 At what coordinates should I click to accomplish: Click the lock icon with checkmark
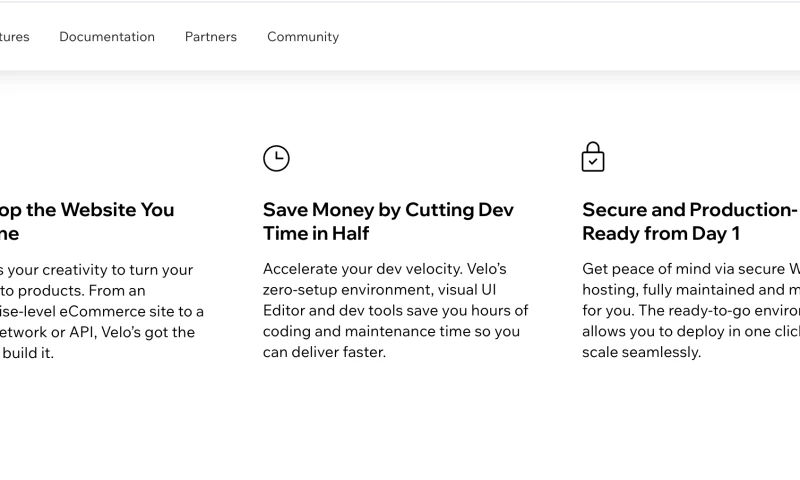pos(593,157)
